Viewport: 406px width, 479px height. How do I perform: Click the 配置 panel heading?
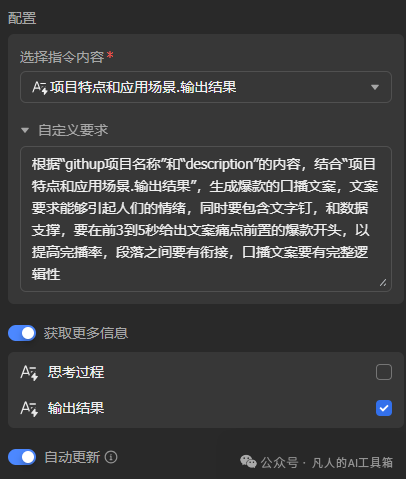pyautogui.click(x=22, y=18)
